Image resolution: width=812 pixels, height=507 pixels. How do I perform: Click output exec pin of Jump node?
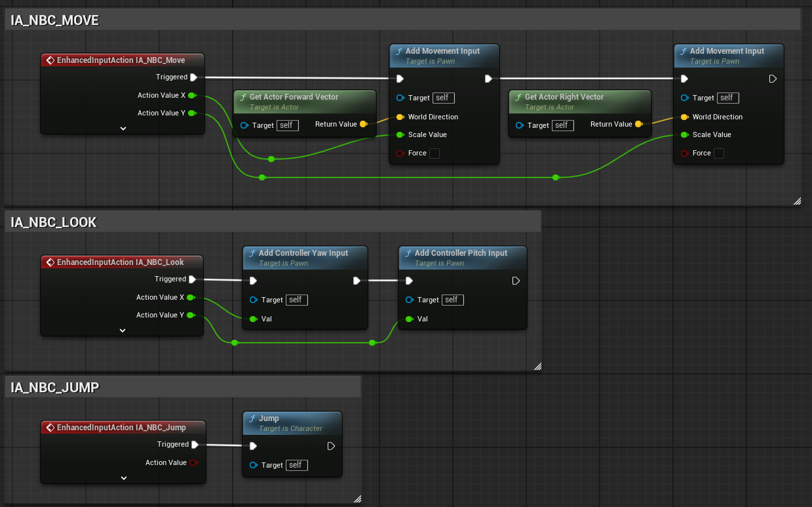(331, 446)
